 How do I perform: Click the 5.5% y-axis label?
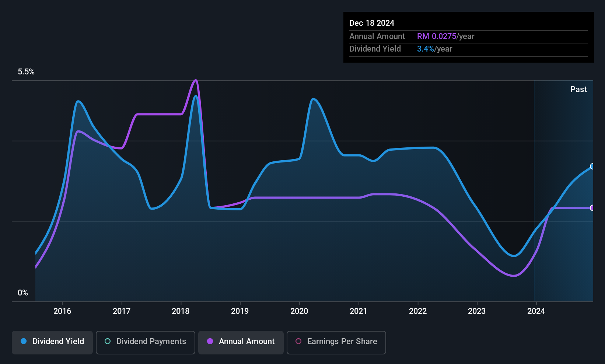pyautogui.click(x=26, y=72)
